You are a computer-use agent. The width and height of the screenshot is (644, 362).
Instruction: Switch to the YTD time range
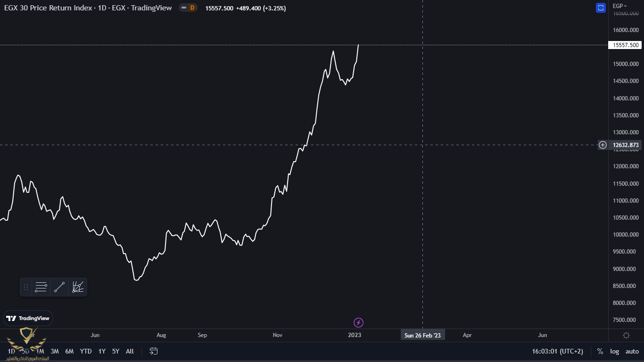point(86,351)
